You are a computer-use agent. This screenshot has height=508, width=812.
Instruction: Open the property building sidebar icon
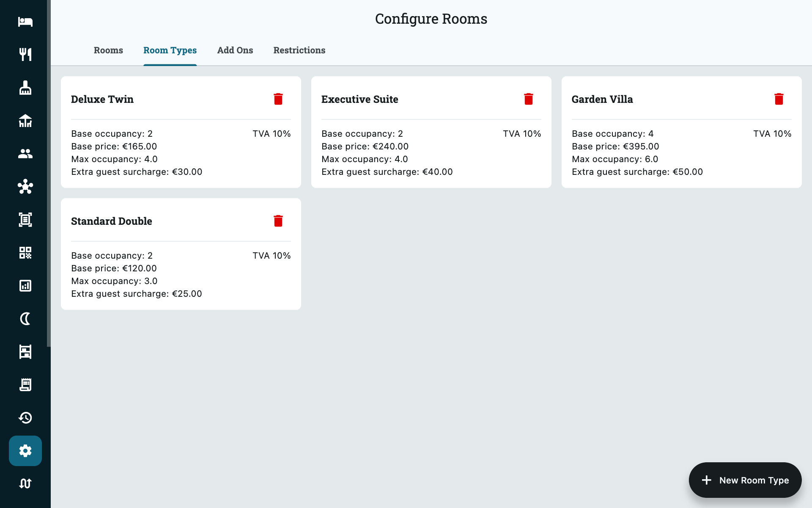[x=25, y=121]
